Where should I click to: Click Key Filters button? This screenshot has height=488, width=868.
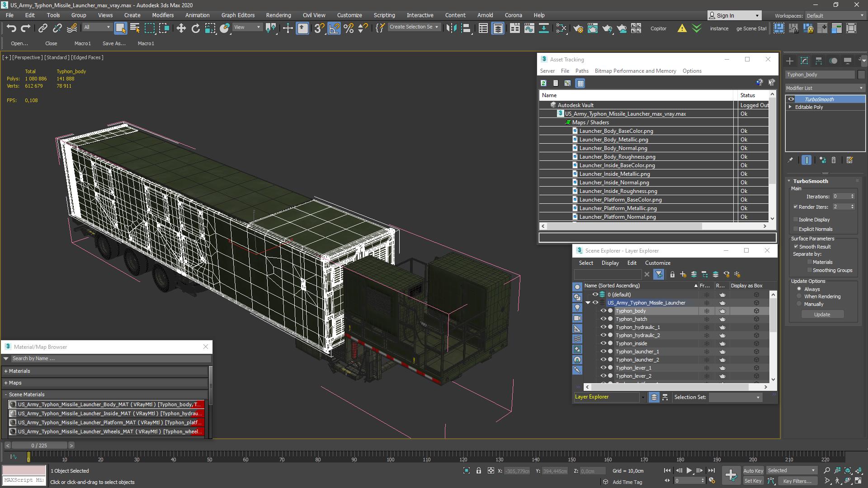click(x=797, y=481)
